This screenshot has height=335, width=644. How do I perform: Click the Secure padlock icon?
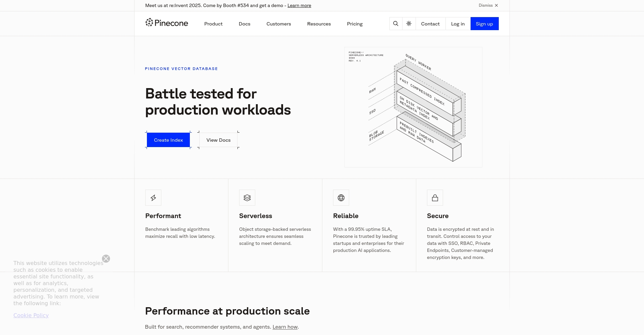435,198
